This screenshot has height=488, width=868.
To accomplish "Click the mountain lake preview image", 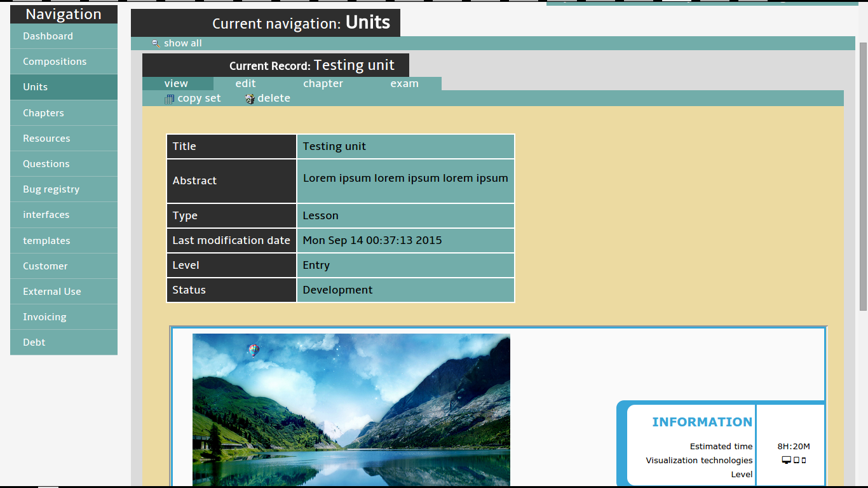I will pyautogui.click(x=351, y=410).
